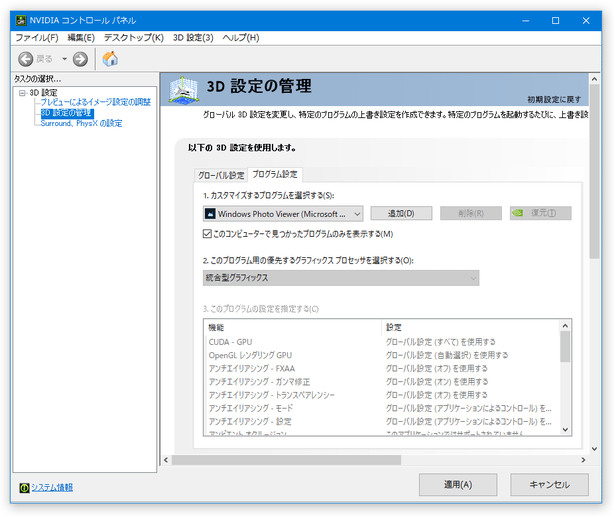Switch to the プログラム設定 tab
This screenshot has height=516, width=614.
(x=275, y=174)
